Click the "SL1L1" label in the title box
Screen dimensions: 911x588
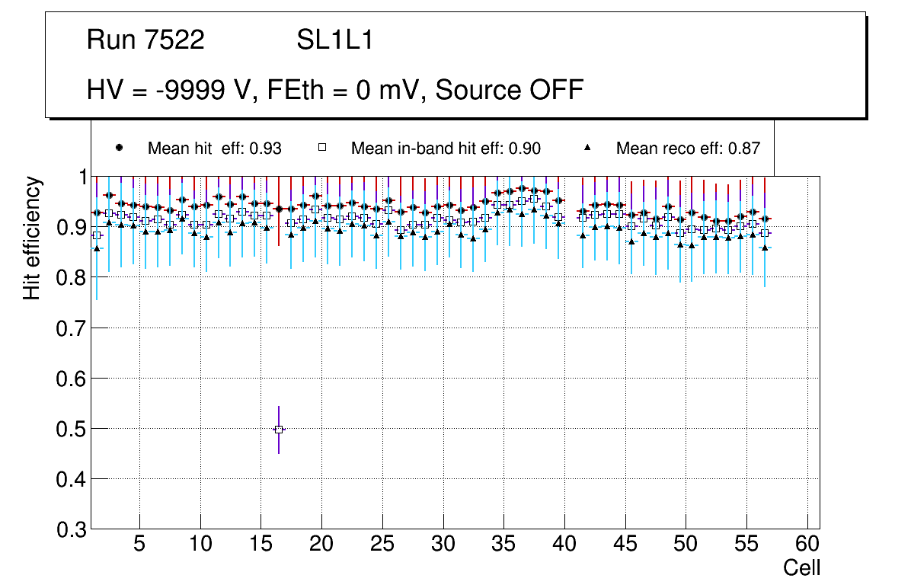(x=334, y=40)
